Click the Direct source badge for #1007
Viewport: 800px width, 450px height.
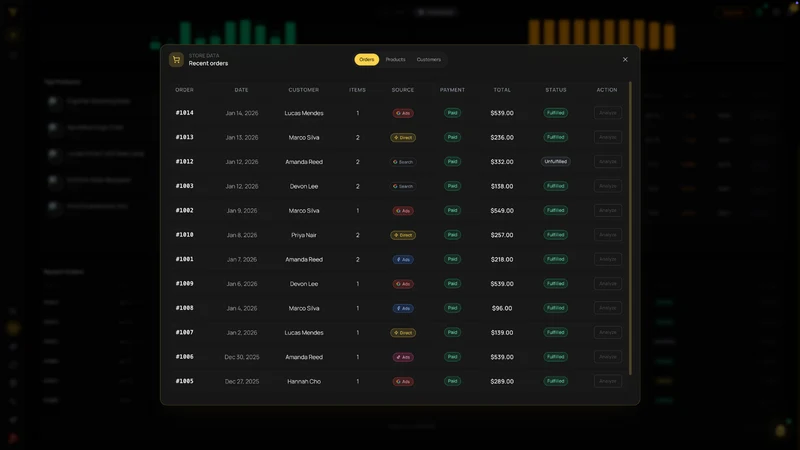pos(403,333)
